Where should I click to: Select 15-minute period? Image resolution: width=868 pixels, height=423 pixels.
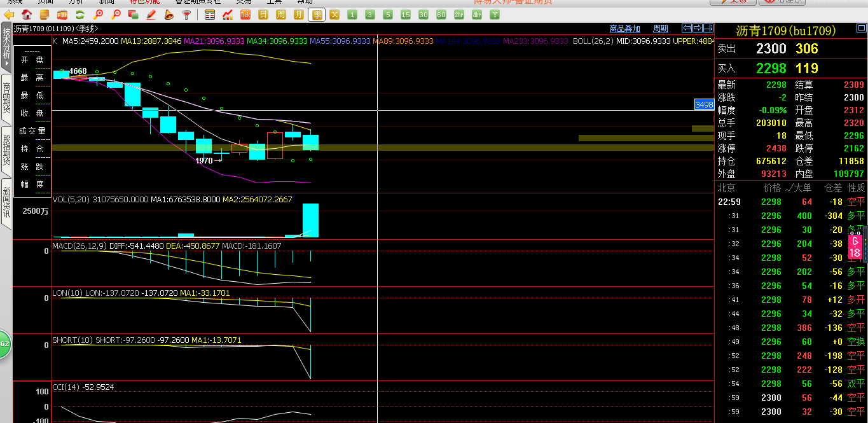click(x=406, y=14)
